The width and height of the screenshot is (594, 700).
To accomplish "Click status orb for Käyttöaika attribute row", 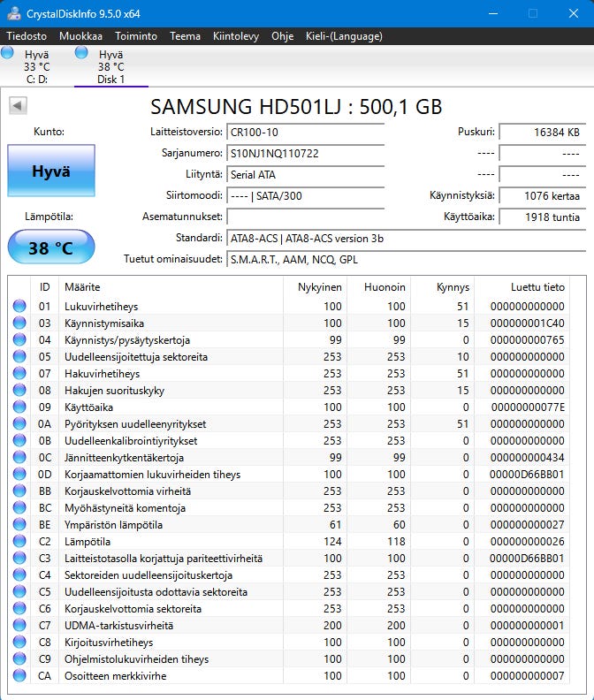I will coord(19,407).
